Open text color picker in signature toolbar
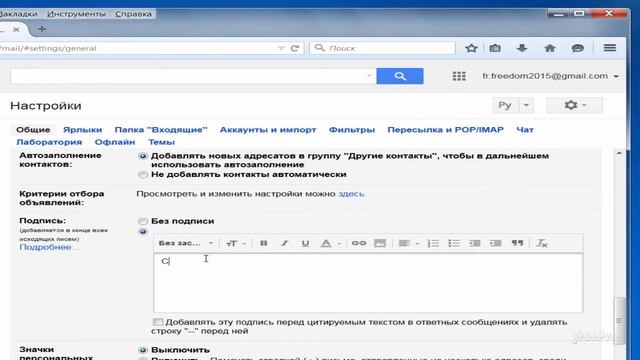Screen dimensions: 640x360 point(330,243)
